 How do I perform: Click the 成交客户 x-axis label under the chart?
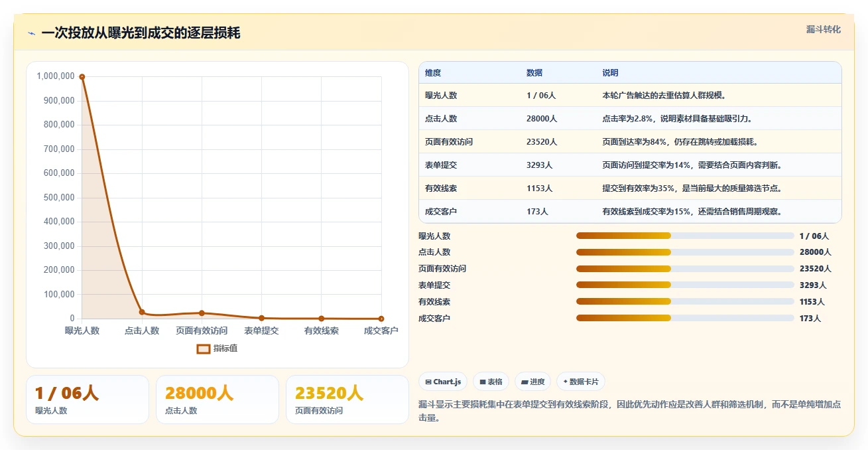tap(381, 331)
